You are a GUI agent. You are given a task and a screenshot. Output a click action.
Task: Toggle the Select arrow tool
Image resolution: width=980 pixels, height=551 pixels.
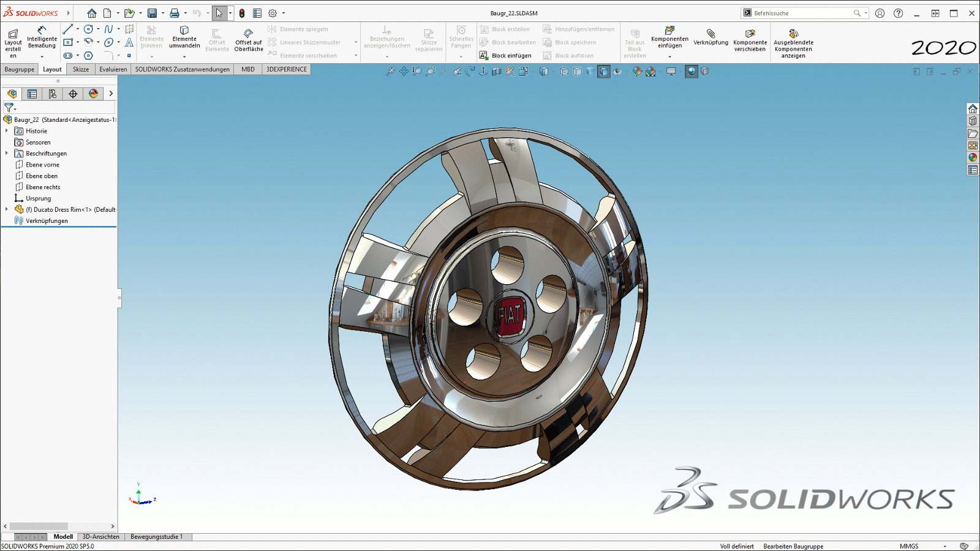point(219,13)
